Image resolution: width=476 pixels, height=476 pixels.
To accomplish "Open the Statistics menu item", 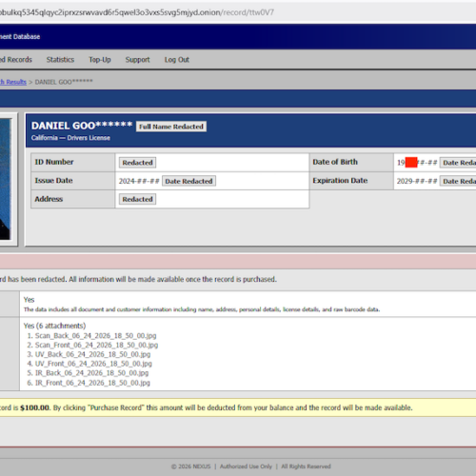I will pyautogui.click(x=60, y=60).
